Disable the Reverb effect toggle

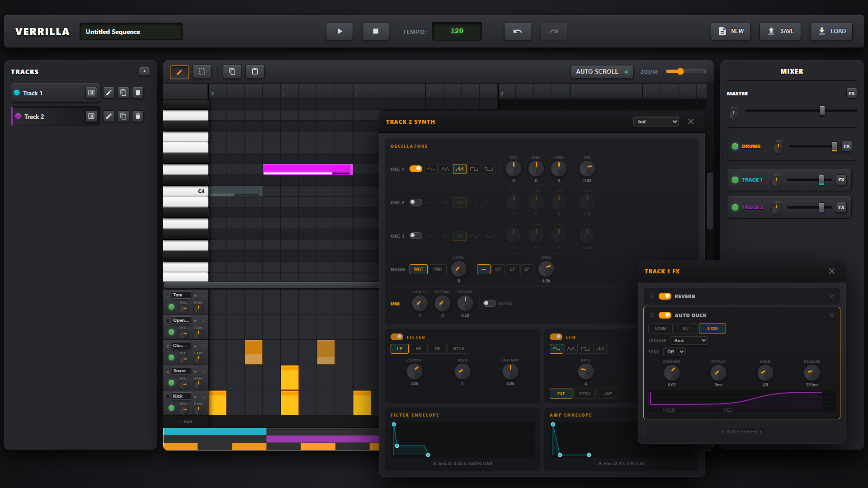tap(665, 296)
